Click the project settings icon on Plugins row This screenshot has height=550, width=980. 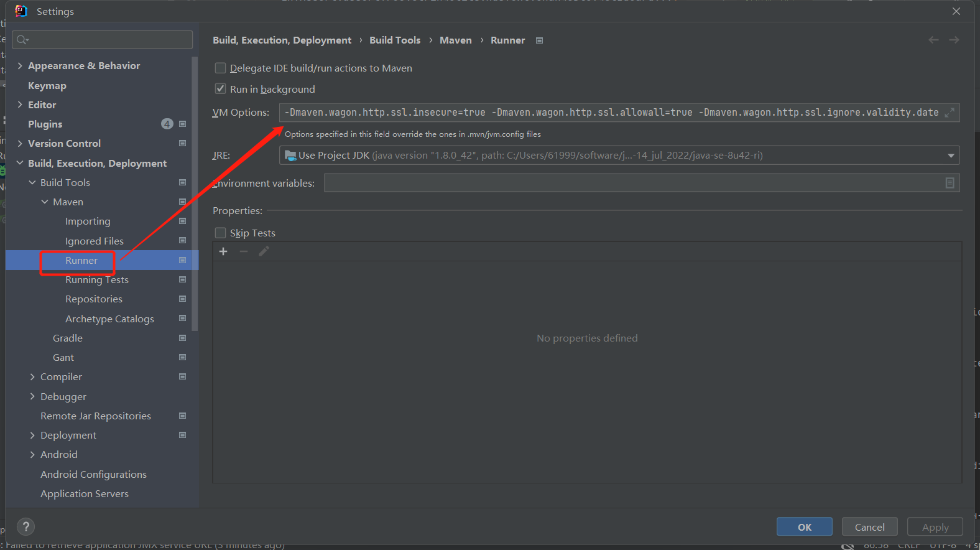coord(183,124)
